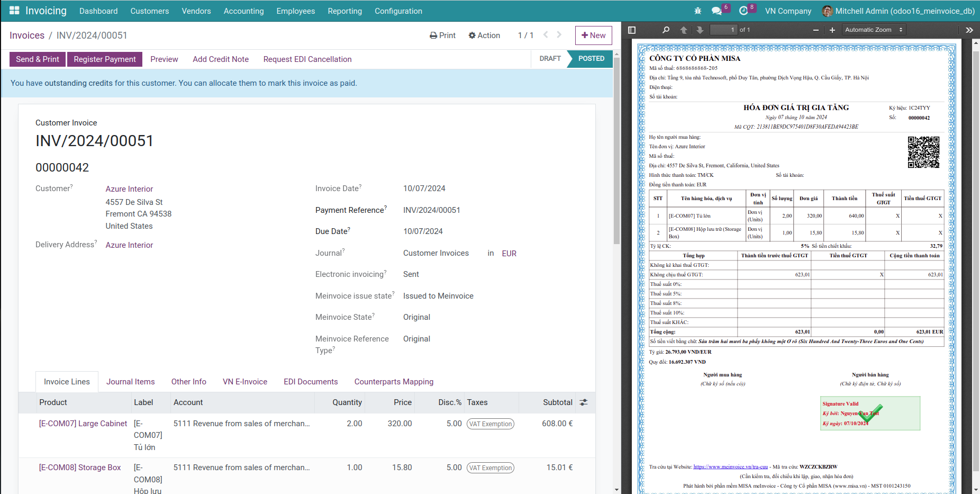Open the messaging conversations icon

[x=715, y=10]
